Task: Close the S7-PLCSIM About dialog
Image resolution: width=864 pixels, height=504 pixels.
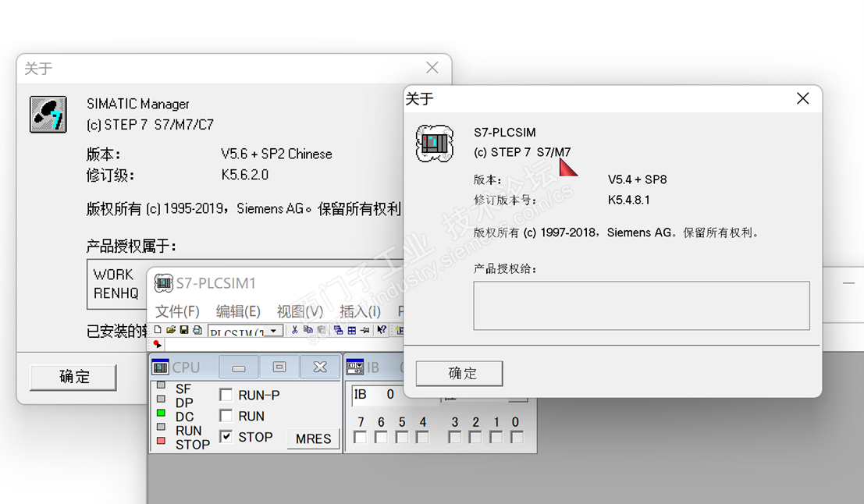Action: (x=803, y=98)
